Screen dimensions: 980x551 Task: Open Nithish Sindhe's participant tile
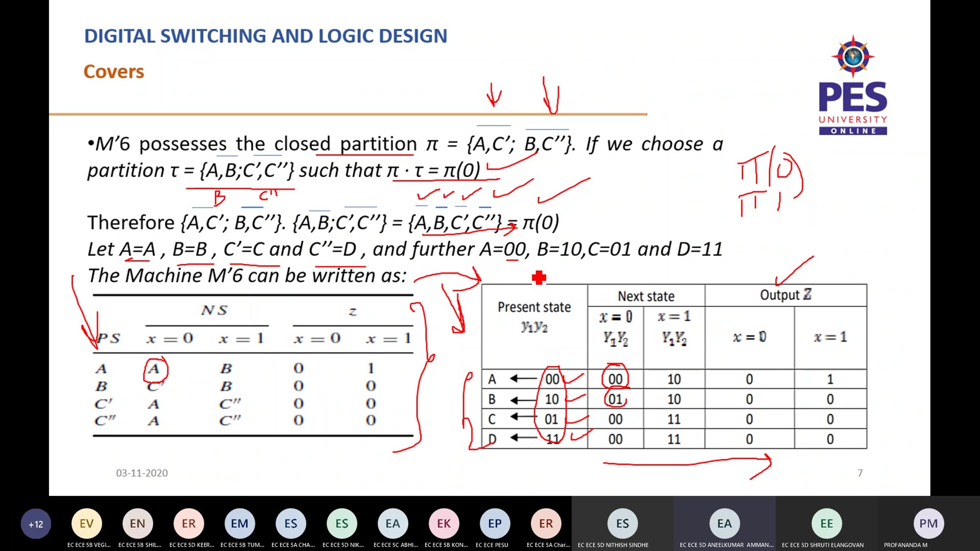622,524
